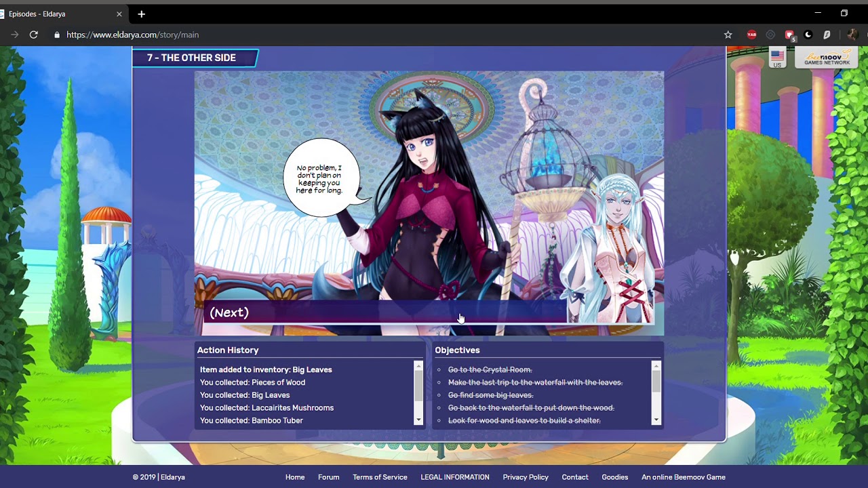
Task: Select 'You collected: Bamboo Tuber'
Action: (252, 421)
